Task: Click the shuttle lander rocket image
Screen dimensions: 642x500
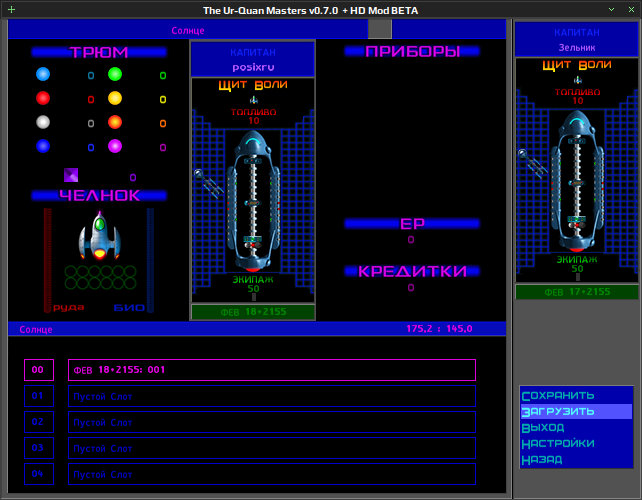Action: tap(99, 235)
